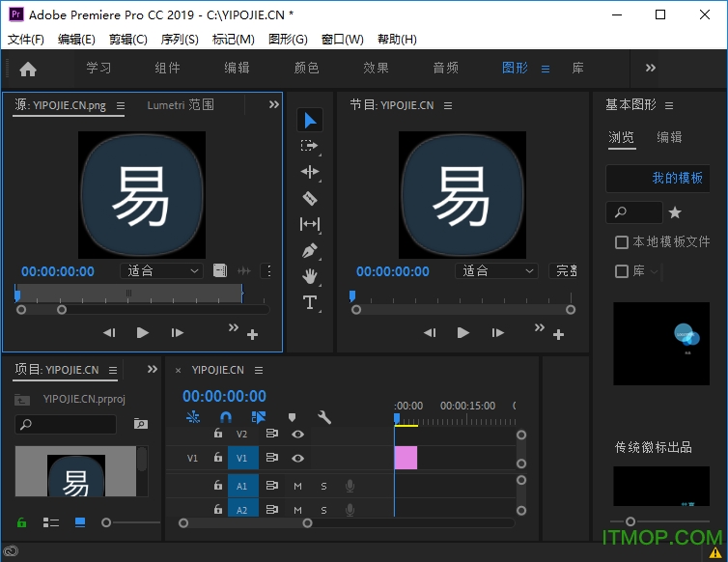The width and height of the screenshot is (728, 562).
Task: Select the Ripple Edit tool
Action: 310,172
